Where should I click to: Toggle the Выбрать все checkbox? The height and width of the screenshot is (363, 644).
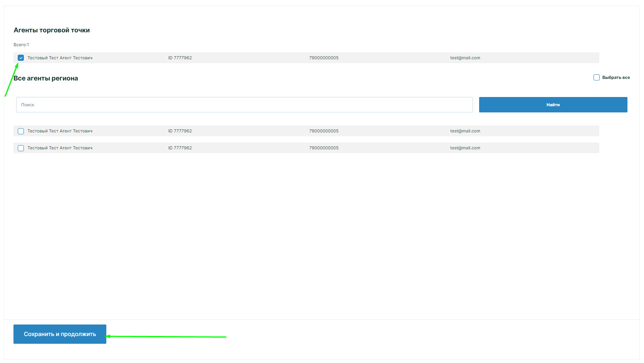tap(597, 77)
